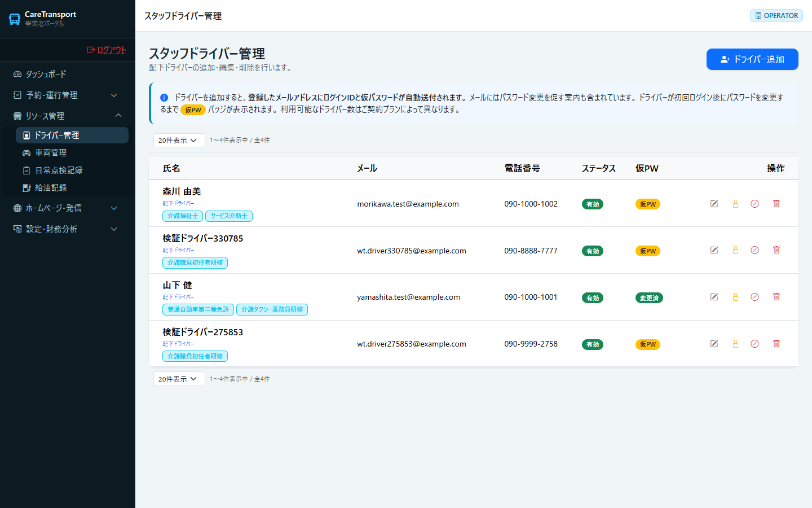Screen dimensions: 812x508
Task: Click the ログアウト link
Action: pyautogui.click(x=107, y=50)
